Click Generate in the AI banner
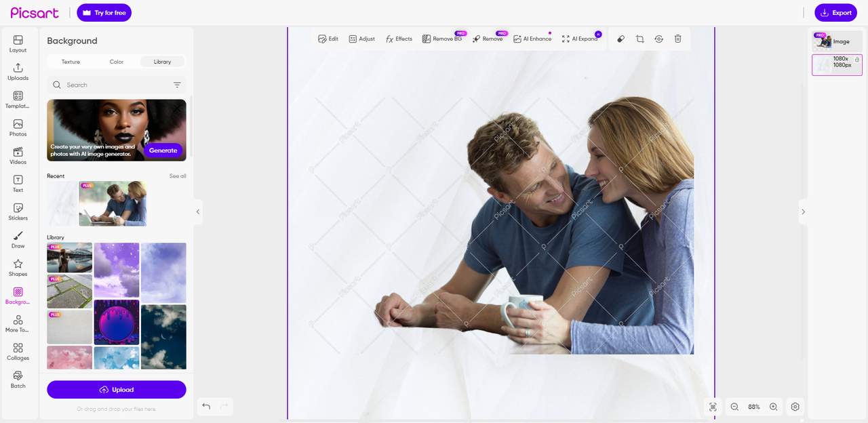 163,150
